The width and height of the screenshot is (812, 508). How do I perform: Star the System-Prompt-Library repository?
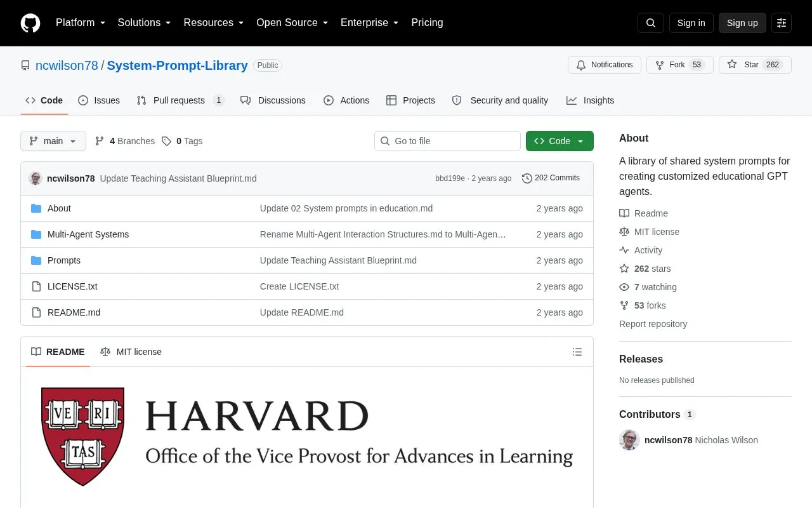(x=755, y=65)
